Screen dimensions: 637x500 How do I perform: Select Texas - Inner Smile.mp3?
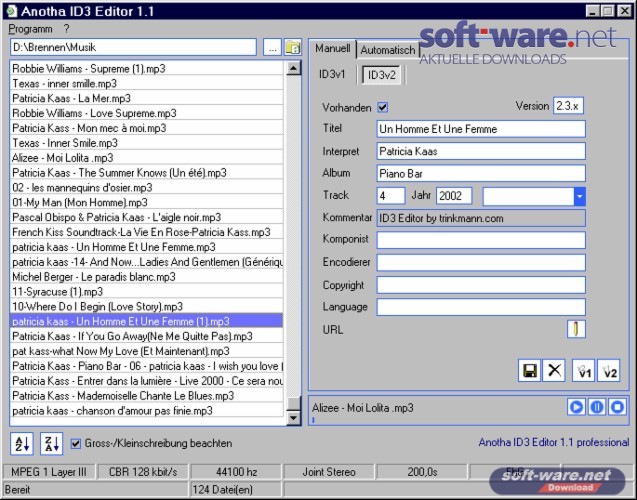(147, 143)
